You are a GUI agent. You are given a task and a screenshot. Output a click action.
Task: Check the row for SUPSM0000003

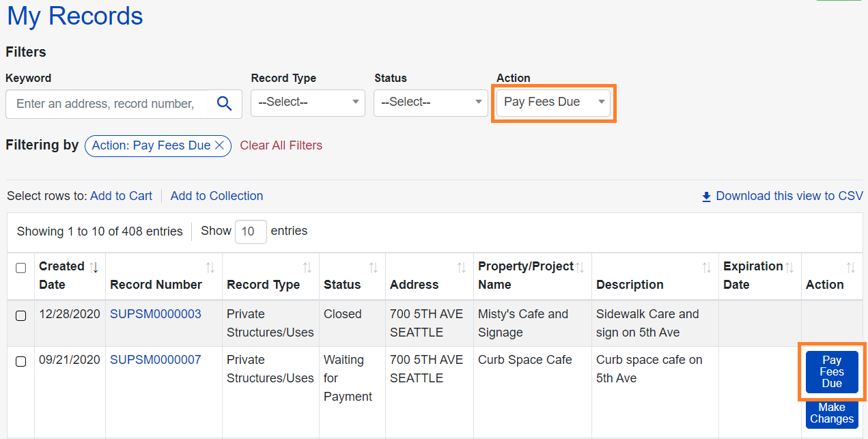pos(21,315)
